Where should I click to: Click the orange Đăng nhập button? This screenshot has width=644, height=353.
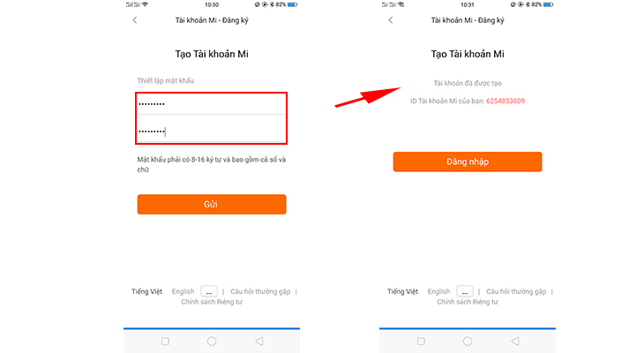(x=467, y=162)
